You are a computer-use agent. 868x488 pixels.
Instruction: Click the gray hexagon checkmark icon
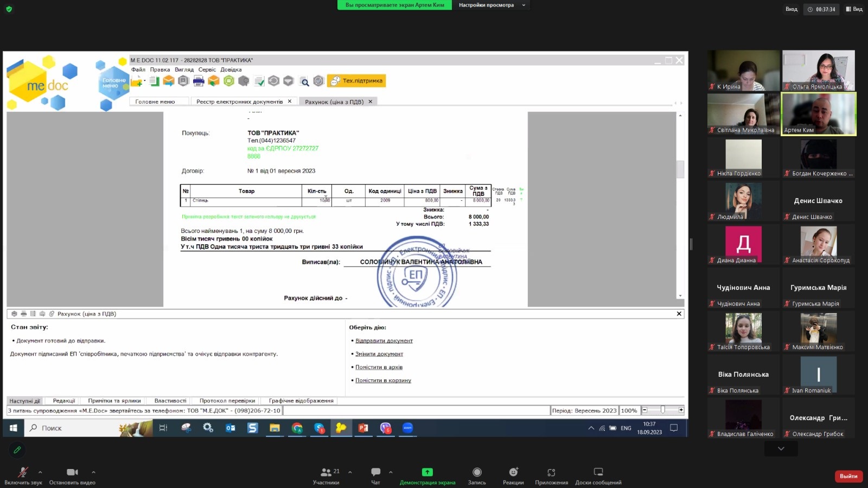point(318,81)
